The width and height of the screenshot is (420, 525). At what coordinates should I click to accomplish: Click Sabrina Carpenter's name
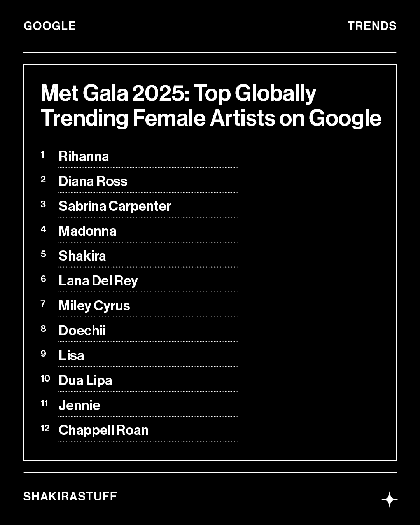115,206
